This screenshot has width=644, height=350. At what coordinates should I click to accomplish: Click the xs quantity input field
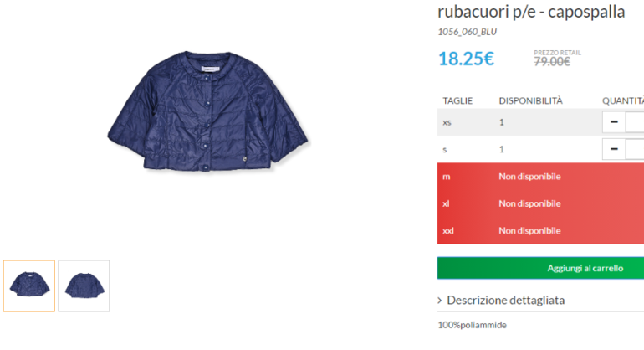(635, 122)
